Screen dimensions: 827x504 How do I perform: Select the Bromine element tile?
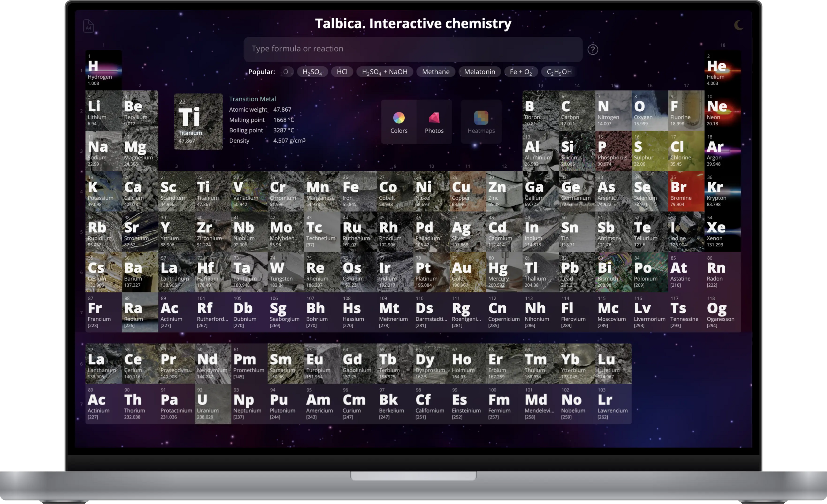click(686, 191)
